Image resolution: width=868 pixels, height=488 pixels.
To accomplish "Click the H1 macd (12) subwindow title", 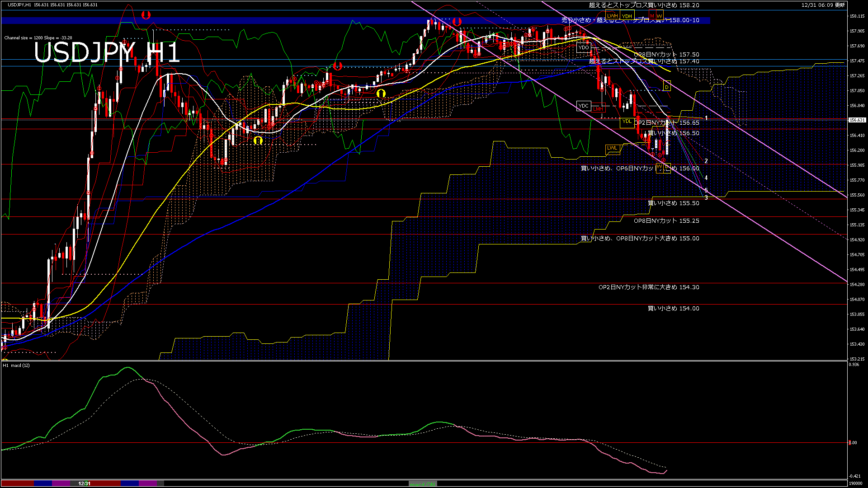I will click(16, 365).
